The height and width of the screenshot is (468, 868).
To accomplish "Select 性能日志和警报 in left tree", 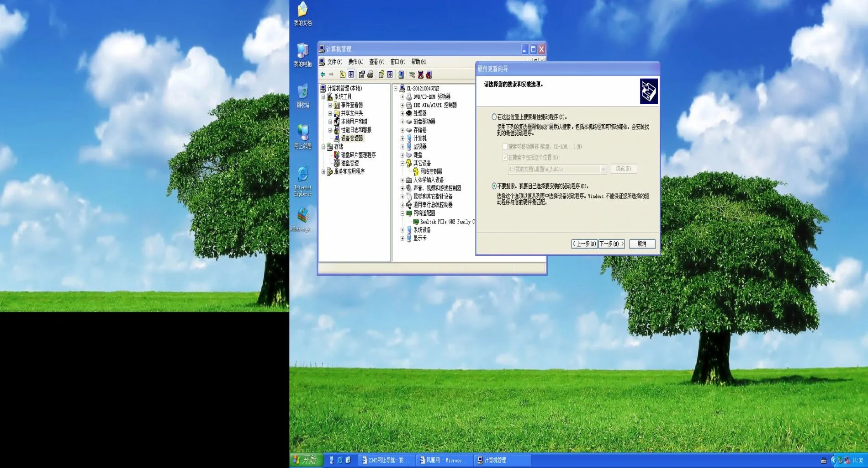I will pos(356,130).
